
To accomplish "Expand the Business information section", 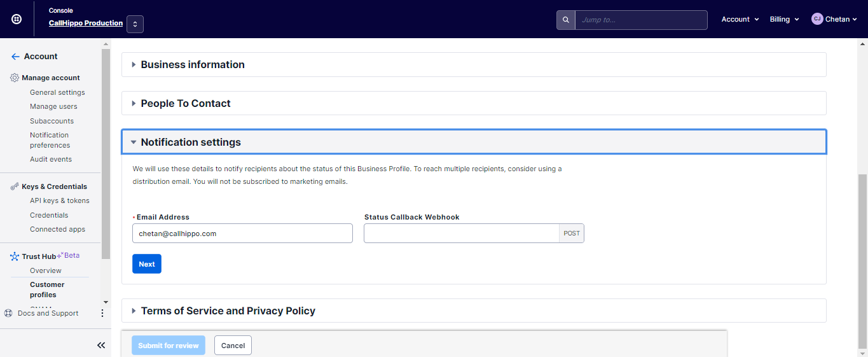I will (x=474, y=65).
